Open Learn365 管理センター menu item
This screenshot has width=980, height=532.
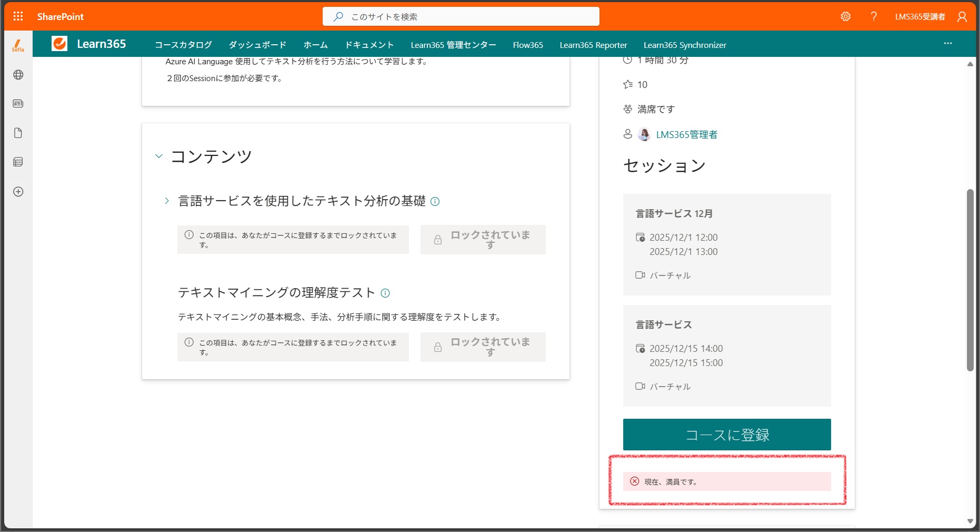(453, 45)
